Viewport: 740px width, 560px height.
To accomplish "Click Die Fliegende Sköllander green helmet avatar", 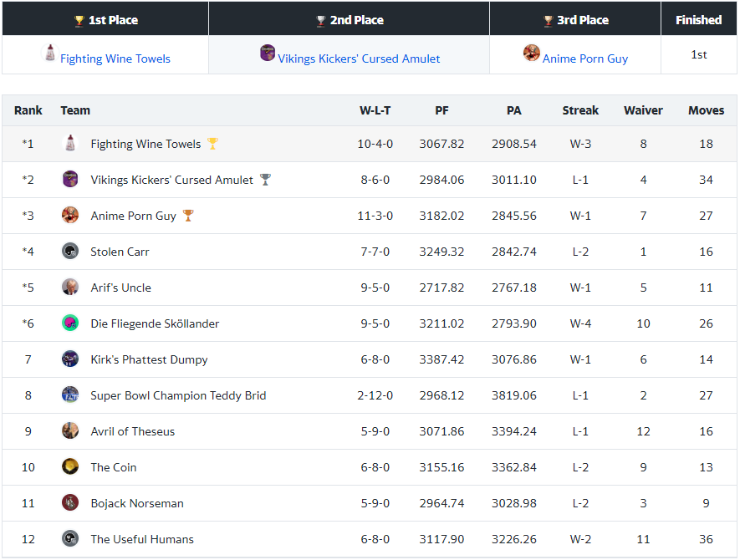I will click(x=70, y=323).
